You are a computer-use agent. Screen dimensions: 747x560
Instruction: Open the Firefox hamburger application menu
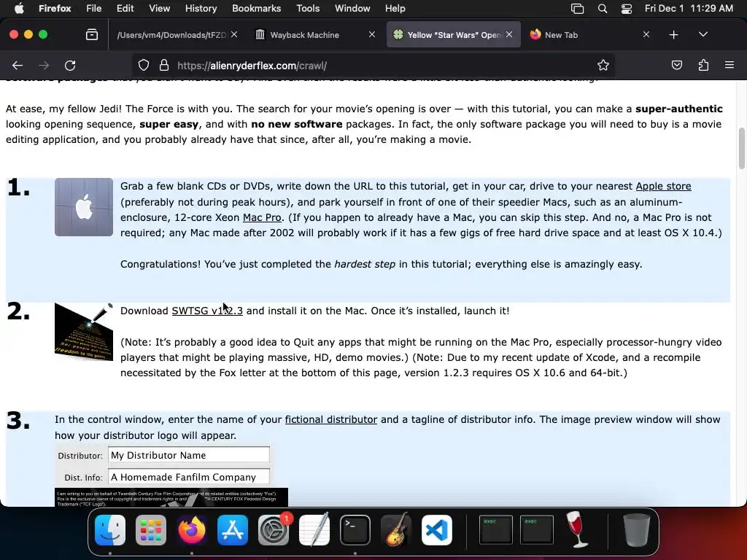tap(729, 65)
